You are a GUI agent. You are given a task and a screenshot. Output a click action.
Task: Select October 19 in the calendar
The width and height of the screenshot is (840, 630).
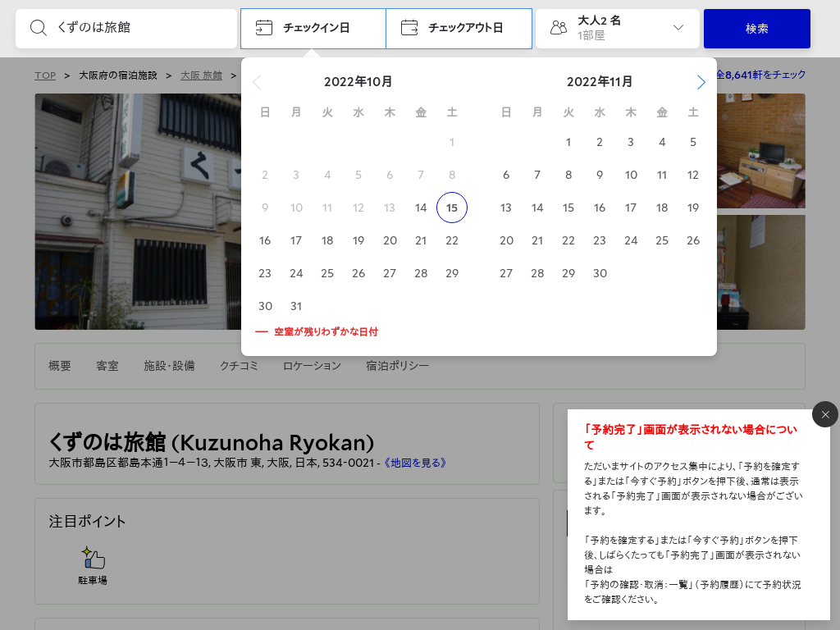tap(358, 240)
